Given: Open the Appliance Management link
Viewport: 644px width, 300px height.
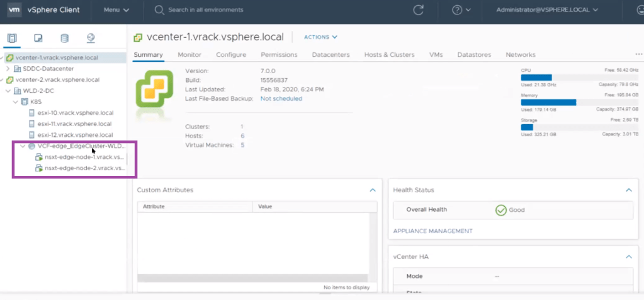Looking at the screenshot, I should click(432, 231).
